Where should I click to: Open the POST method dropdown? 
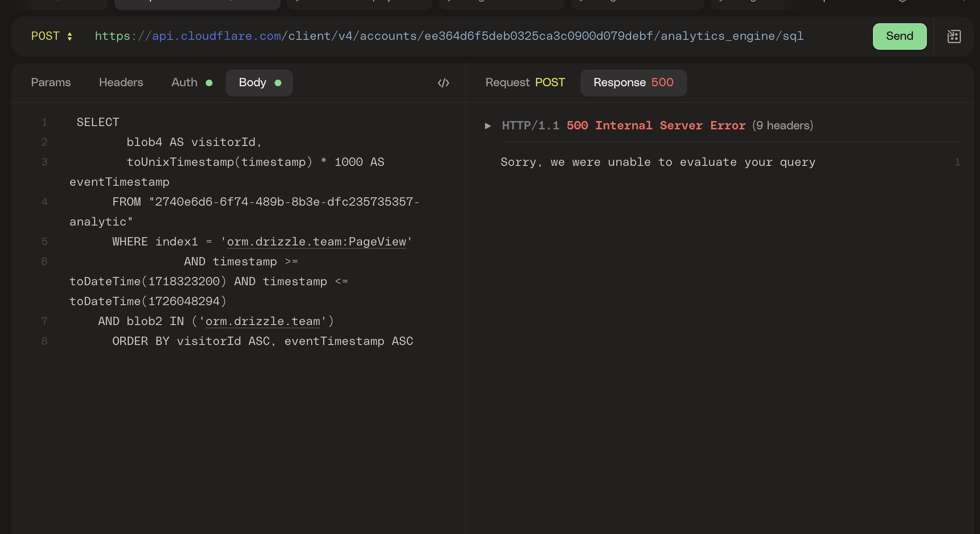click(x=45, y=36)
